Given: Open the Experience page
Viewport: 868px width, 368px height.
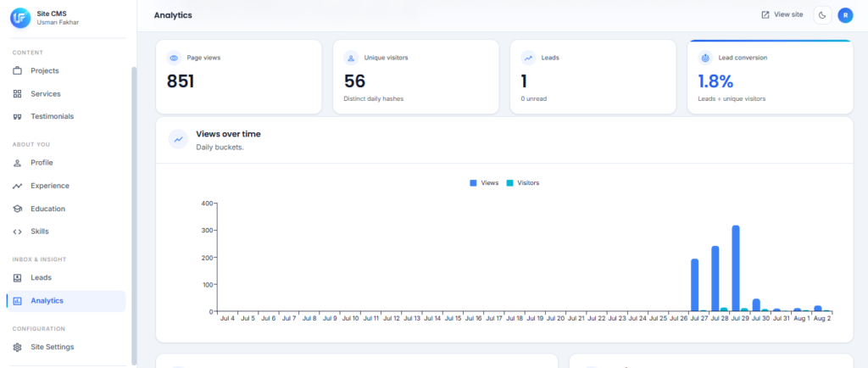Looking at the screenshot, I should coord(66,186).
